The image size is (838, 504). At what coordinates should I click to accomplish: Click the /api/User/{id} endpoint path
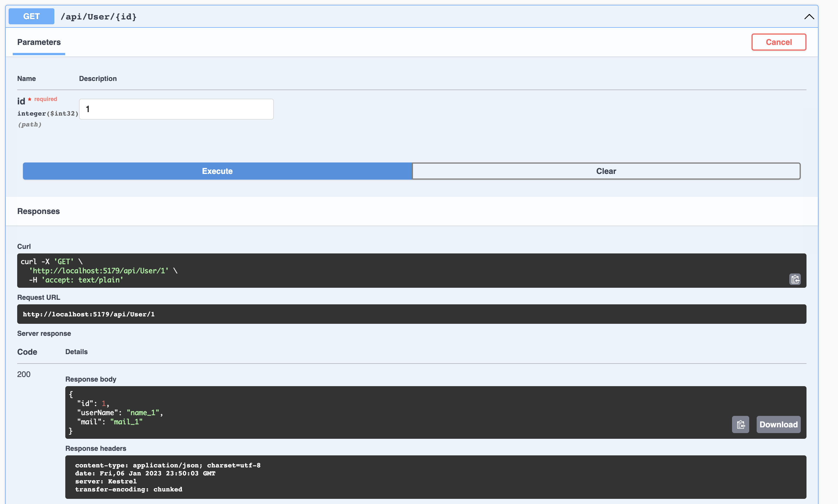(x=98, y=17)
